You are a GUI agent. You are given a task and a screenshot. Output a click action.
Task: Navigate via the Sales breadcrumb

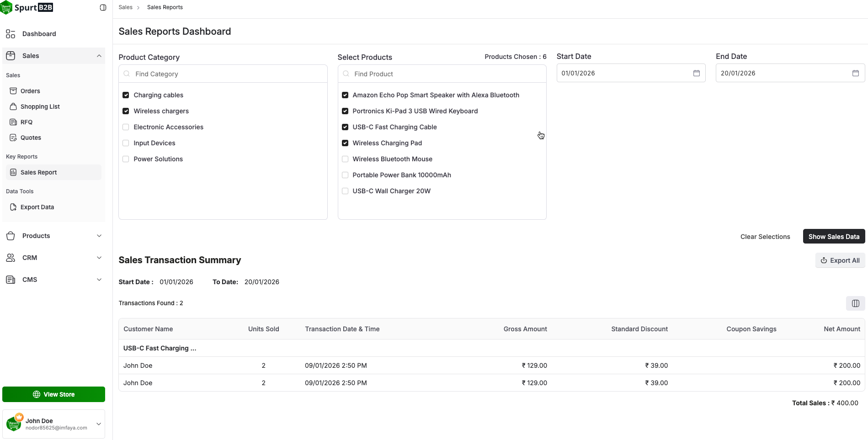(x=125, y=7)
